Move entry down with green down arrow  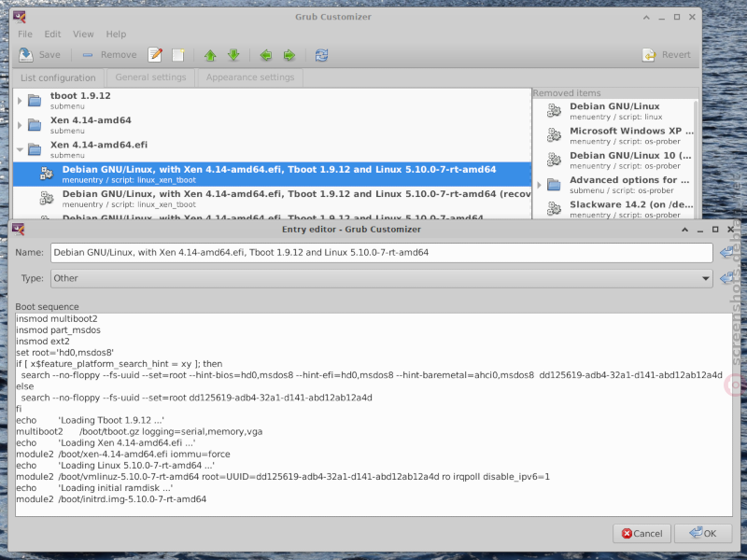coord(233,55)
